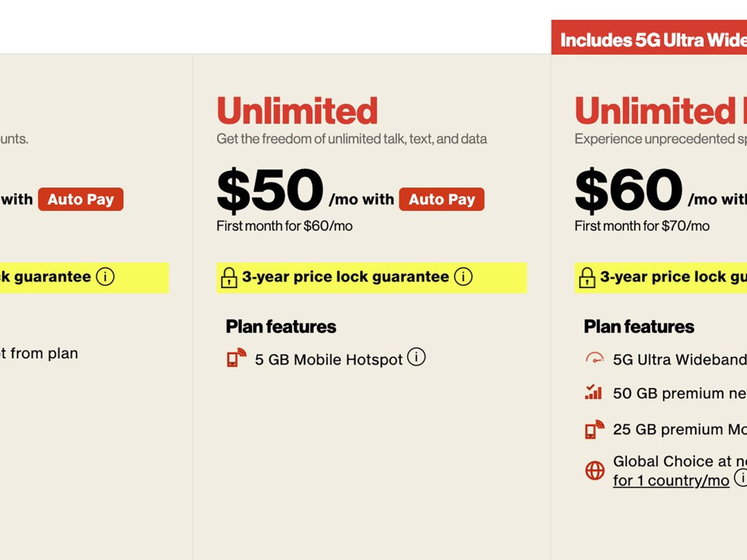Image resolution: width=747 pixels, height=560 pixels.
Task: Open price lock info icon in $50 Unlimited plan
Action: pyautogui.click(x=463, y=277)
